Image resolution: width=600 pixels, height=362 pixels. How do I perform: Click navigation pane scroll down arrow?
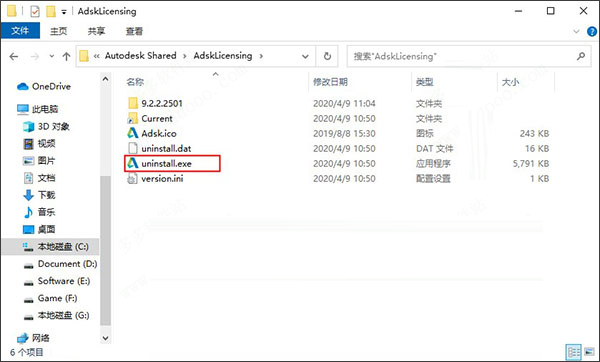[105, 338]
